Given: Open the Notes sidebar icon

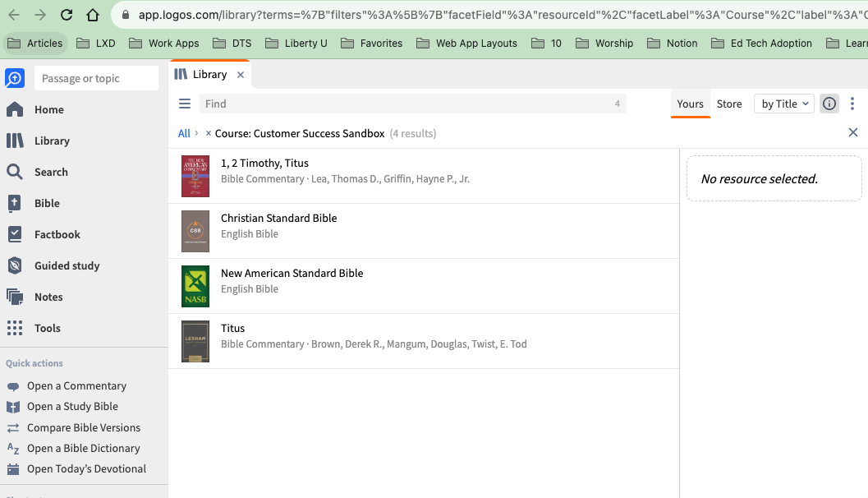Looking at the screenshot, I should pyautogui.click(x=15, y=297).
